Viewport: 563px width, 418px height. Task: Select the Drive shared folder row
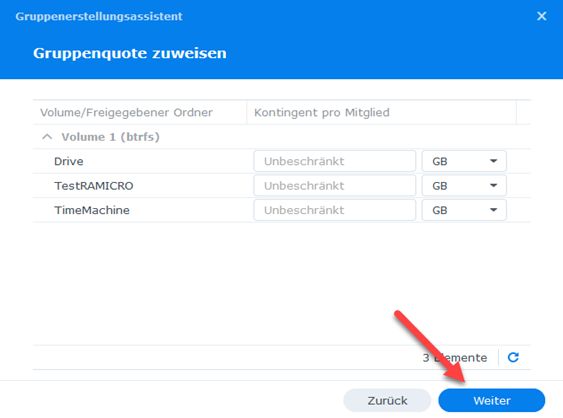click(x=282, y=161)
